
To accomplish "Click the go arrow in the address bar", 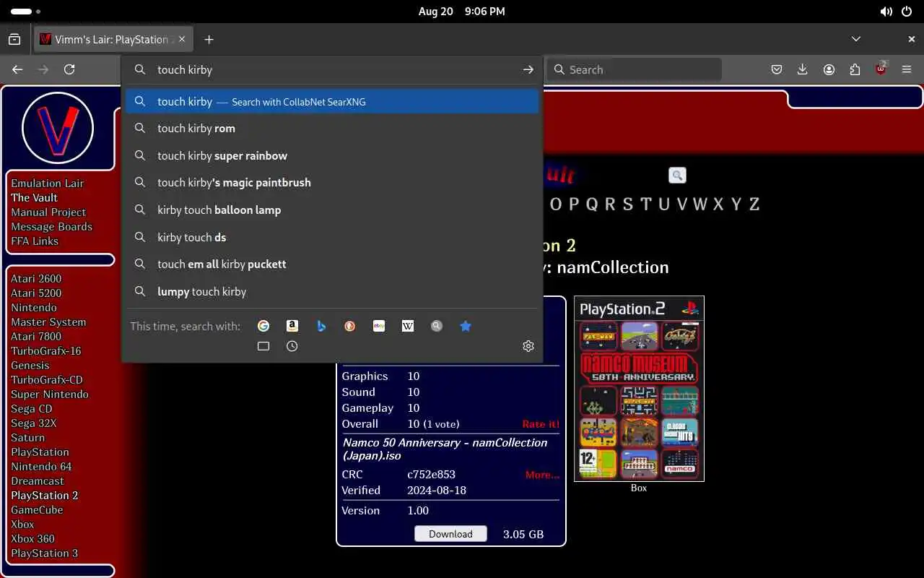I will [x=528, y=69].
